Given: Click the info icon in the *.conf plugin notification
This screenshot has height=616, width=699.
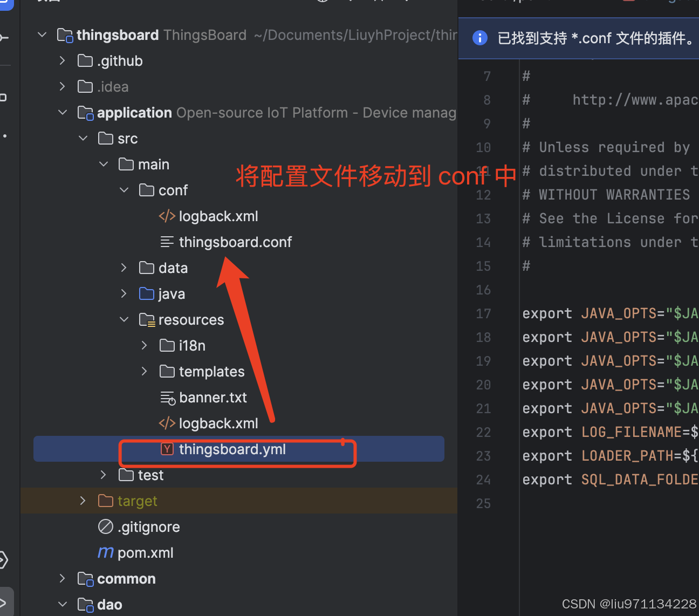Looking at the screenshot, I should point(479,38).
